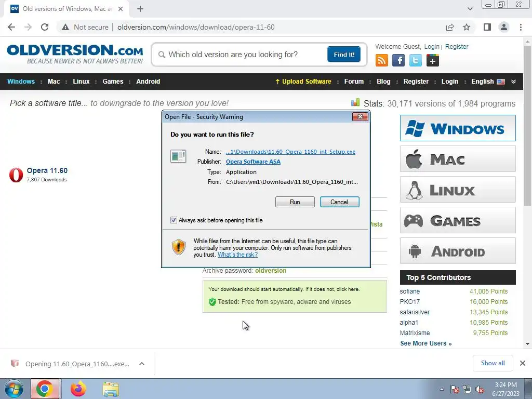The image size is (532, 399).
Task: Click the Find It! button
Action: click(344, 54)
